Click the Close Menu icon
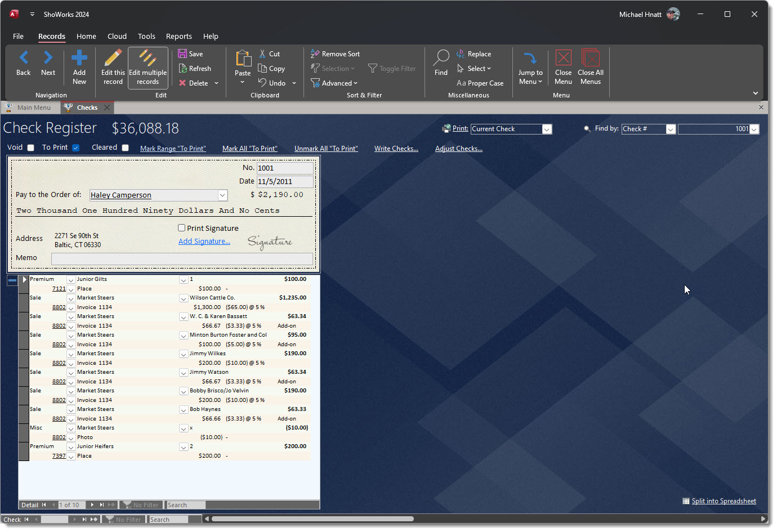The image size is (777, 532). point(563,58)
